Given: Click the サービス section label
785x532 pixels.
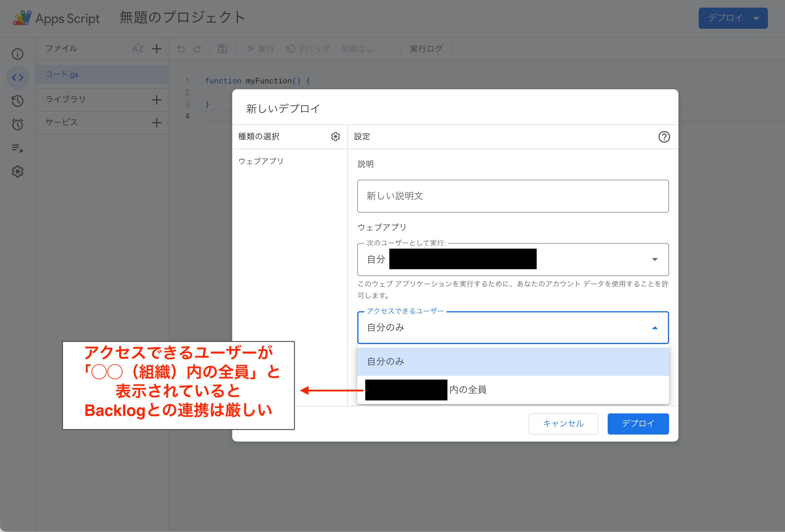Looking at the screenshot, I should [62, 122].
